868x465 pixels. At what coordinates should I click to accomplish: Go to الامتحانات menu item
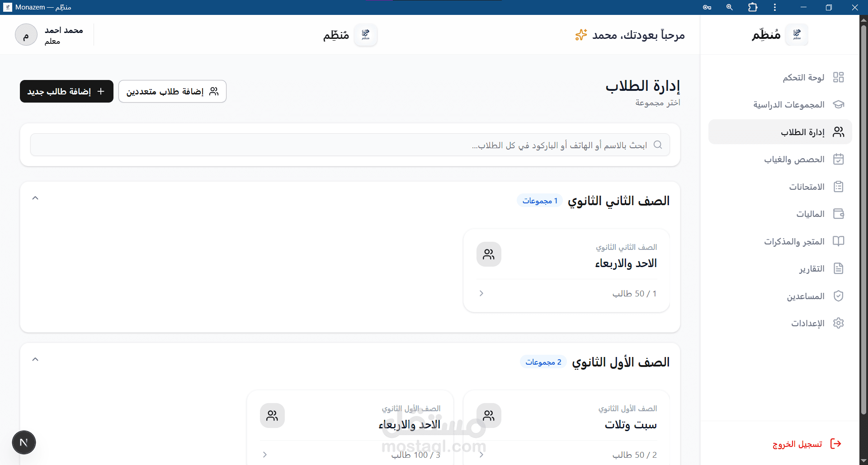pyautogui.click(x=780, y=187)
